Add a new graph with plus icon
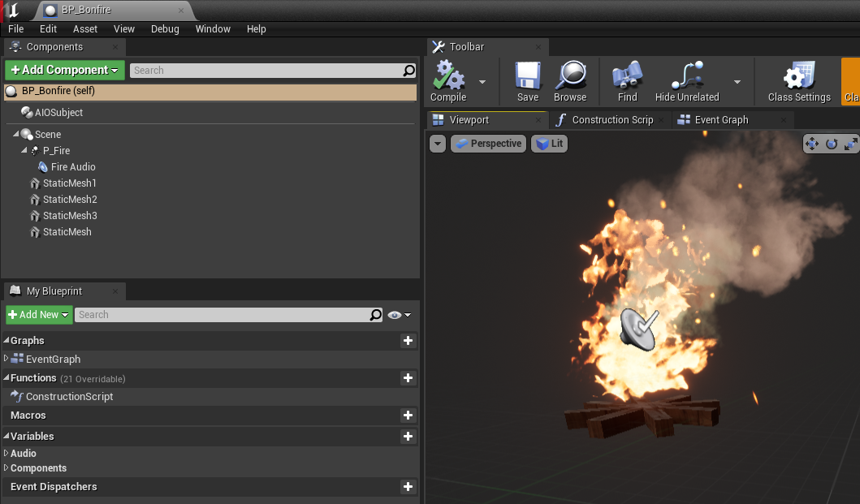This screenshot has height=504, width=860. pyautogui.click(x=408, y=341)
